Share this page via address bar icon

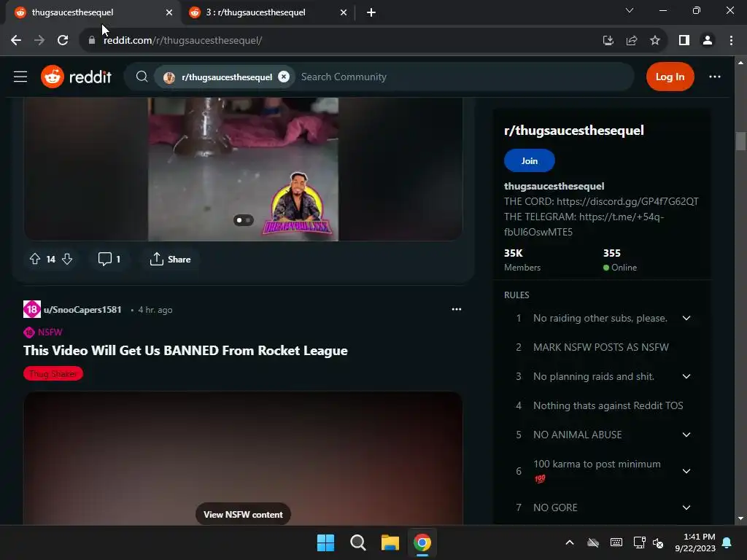click(632, 41)
